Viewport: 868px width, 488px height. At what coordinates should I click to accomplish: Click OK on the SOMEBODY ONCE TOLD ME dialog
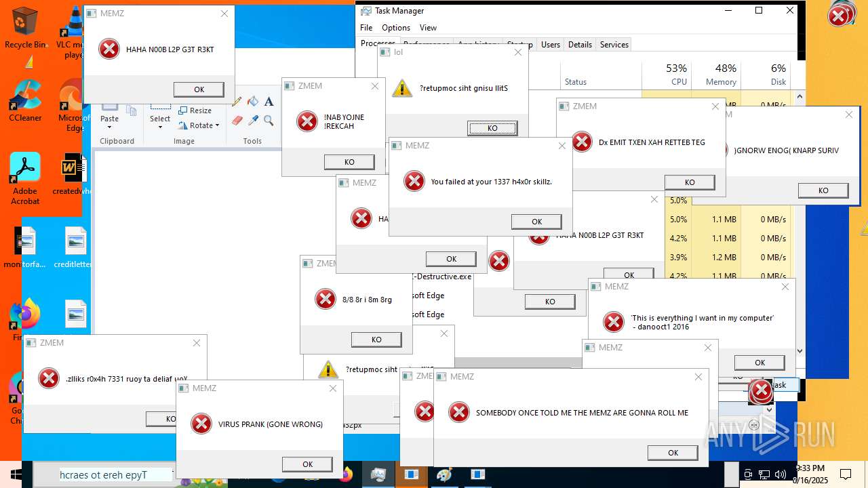pyautogui.click(x=673, y=453)
